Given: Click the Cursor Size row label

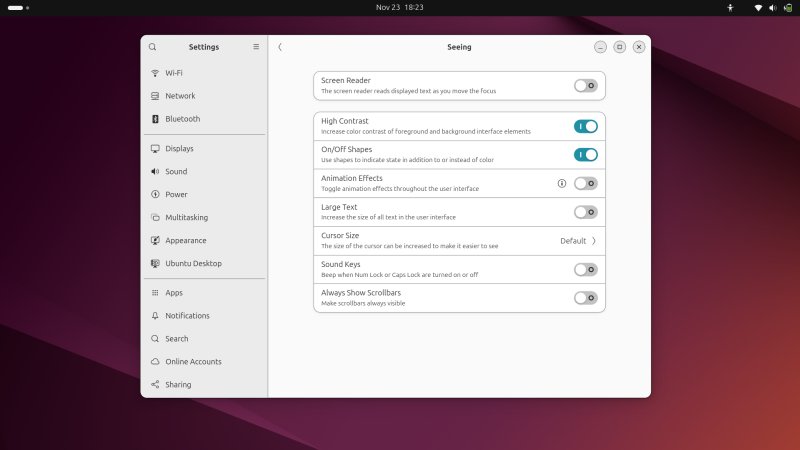Looking at the screenshot, I should [340, 236].
